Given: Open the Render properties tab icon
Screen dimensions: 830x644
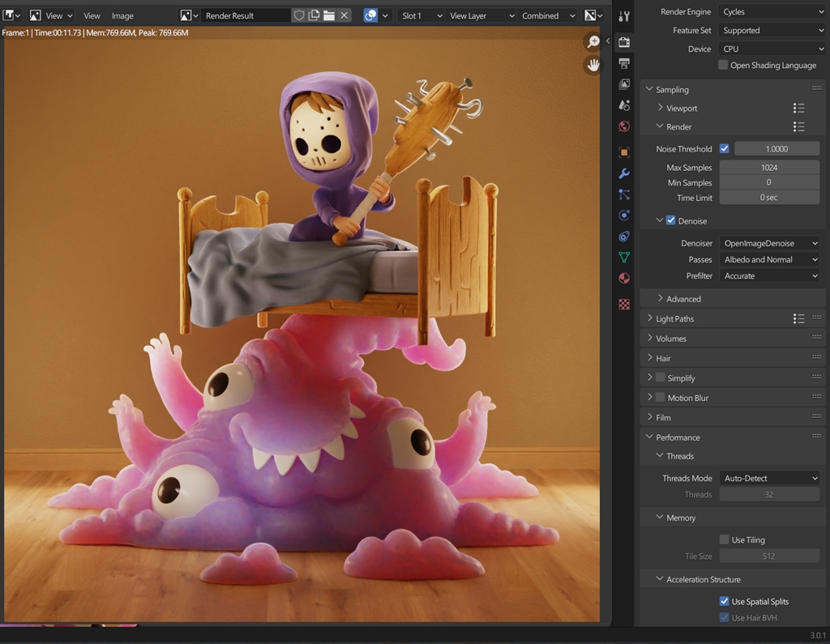Looking at the screenshot, I should [x=624, y=42].
